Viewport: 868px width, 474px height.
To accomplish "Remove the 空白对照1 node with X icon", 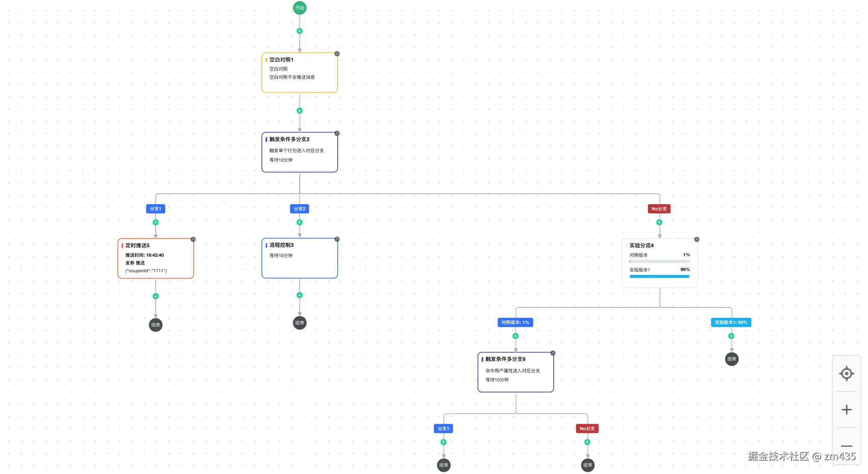I will (337, 54).
